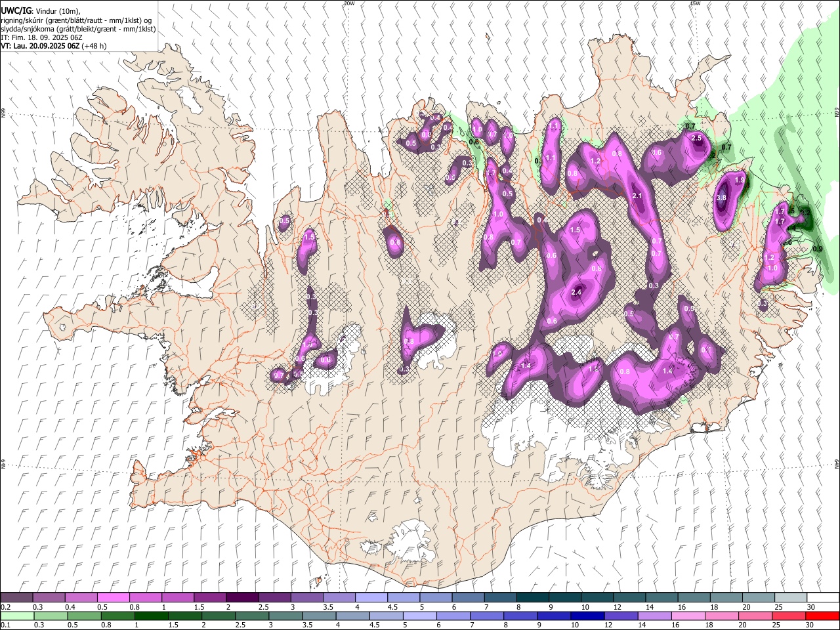Click the 'IT: Fim. 18. 09. 2025 06Z' line

click(41, 37)
